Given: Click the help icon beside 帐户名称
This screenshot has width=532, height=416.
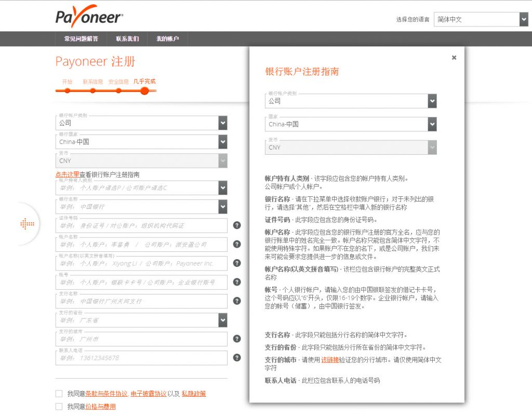Looking at the screenshot, I should coord(237,244).
